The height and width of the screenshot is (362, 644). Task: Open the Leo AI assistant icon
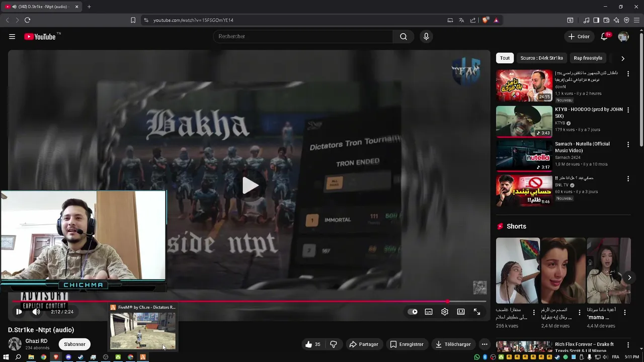(x=616, y=20)
